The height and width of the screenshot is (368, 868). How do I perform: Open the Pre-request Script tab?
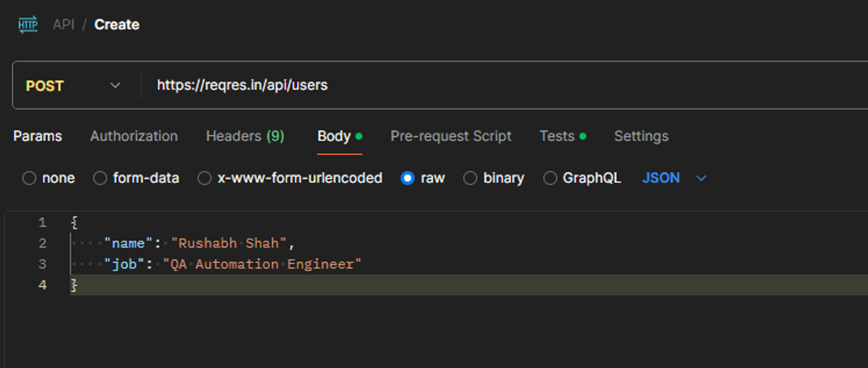pyautogui.click(x=451, y=136)
